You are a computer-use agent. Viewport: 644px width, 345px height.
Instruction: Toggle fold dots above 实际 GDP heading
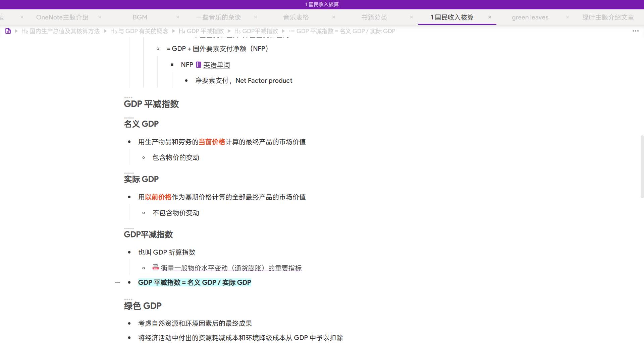click(x=129, y=173)
